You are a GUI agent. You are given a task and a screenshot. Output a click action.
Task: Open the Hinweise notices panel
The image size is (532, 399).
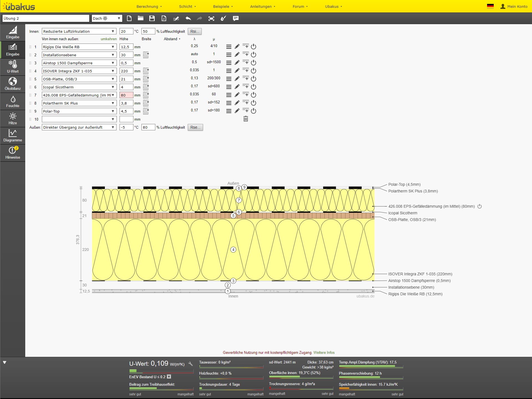click(x=13, y=153)
